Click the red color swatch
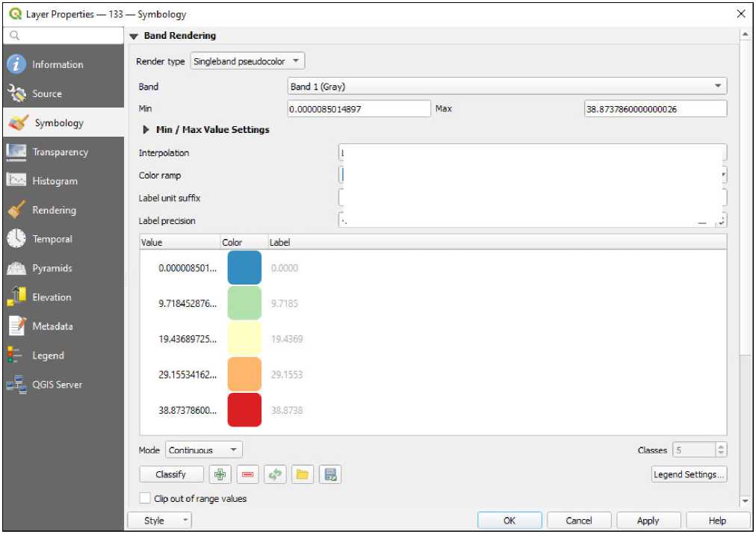Viewport: 756px width, 534px height. coord(244,410)
